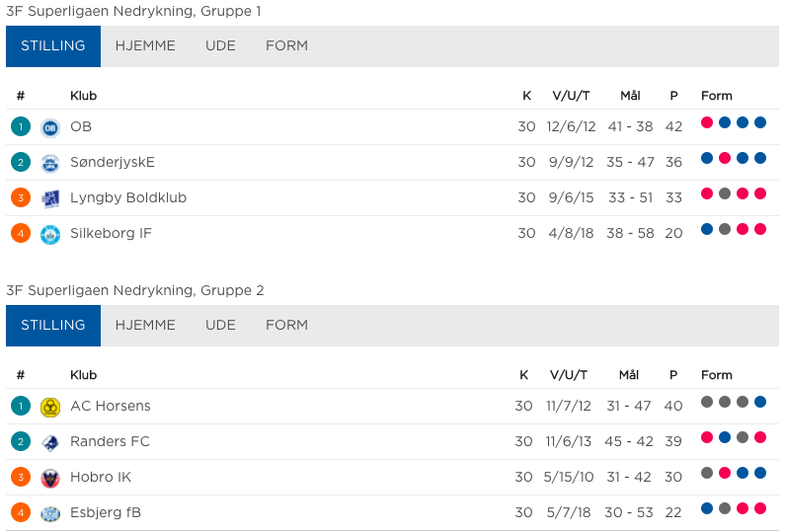Click AC Horsens' blue form dot
This screenshot has height=532, width=785.
760,402
